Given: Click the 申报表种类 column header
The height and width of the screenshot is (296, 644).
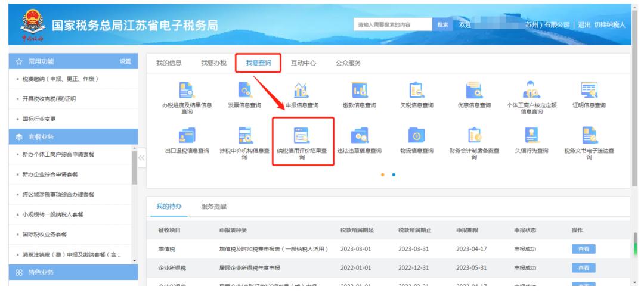Looking at the screenshot, I should pyautogui.click(x=233, y=230).
